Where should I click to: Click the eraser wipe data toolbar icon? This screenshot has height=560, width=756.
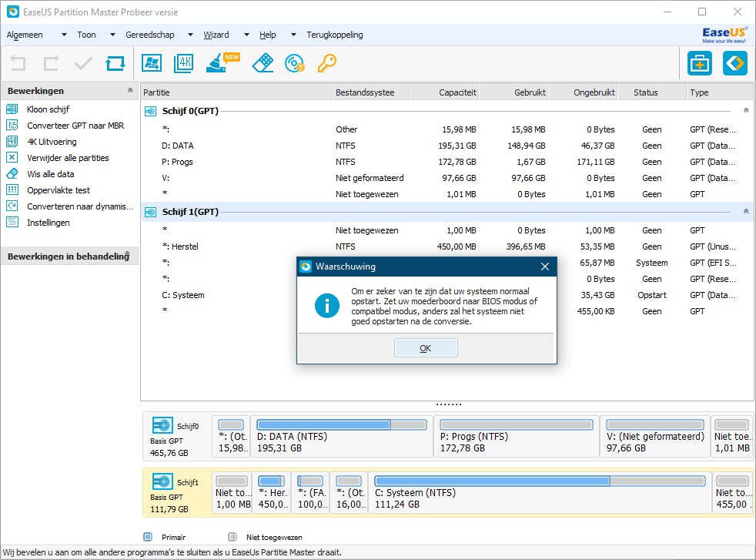point(263,63)
